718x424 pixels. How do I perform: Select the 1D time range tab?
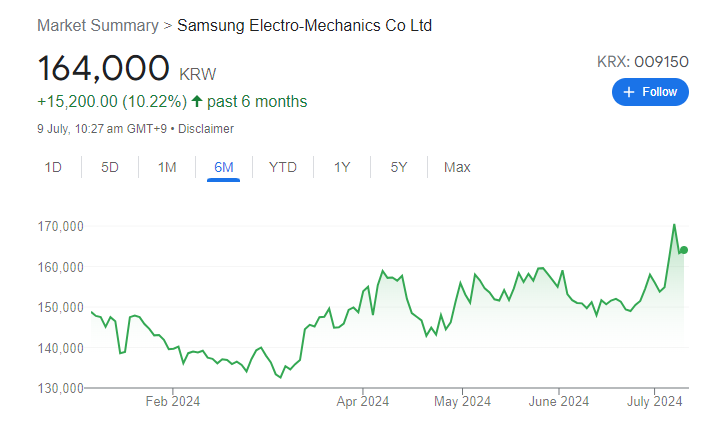point(53,167)
